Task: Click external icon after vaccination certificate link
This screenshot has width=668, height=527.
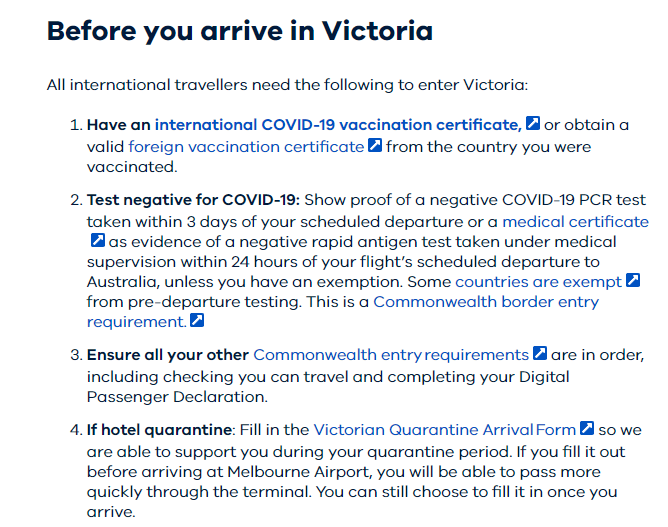Action: click(533, 123)
